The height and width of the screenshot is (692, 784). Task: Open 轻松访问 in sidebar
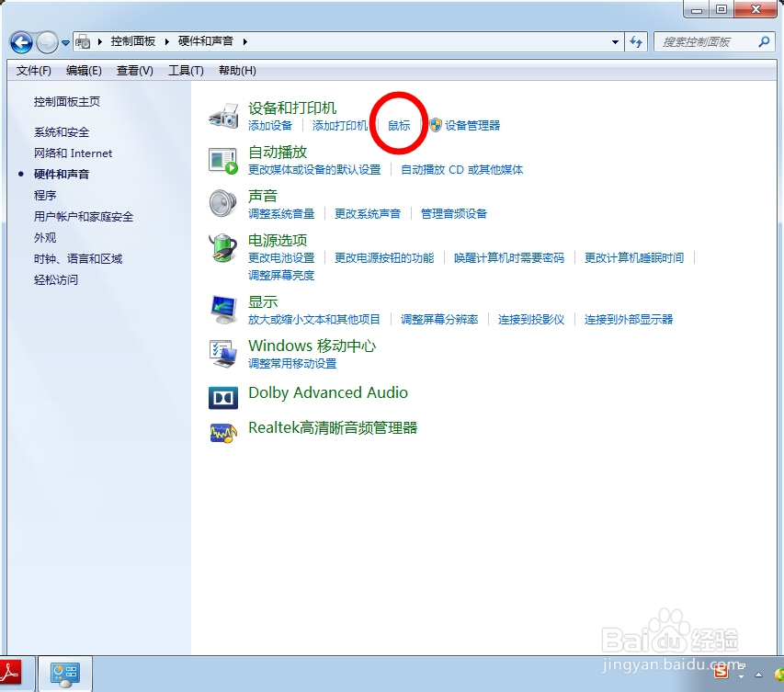point(56,279)
